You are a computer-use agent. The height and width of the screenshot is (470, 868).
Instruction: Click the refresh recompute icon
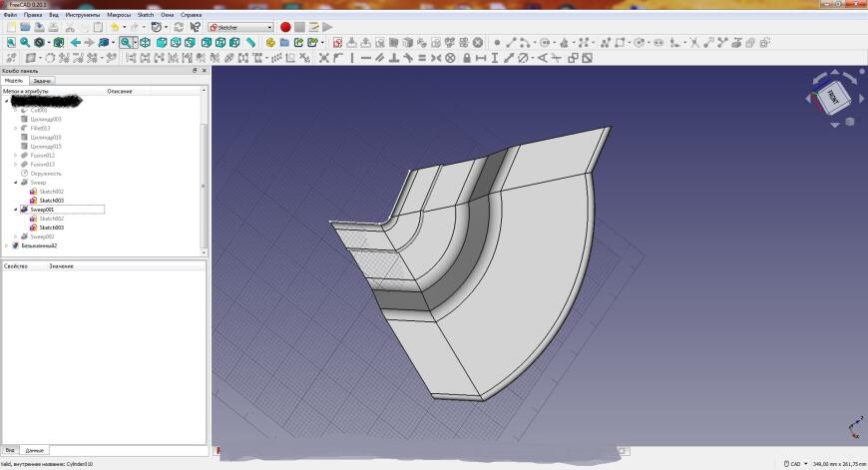[178, 27]
